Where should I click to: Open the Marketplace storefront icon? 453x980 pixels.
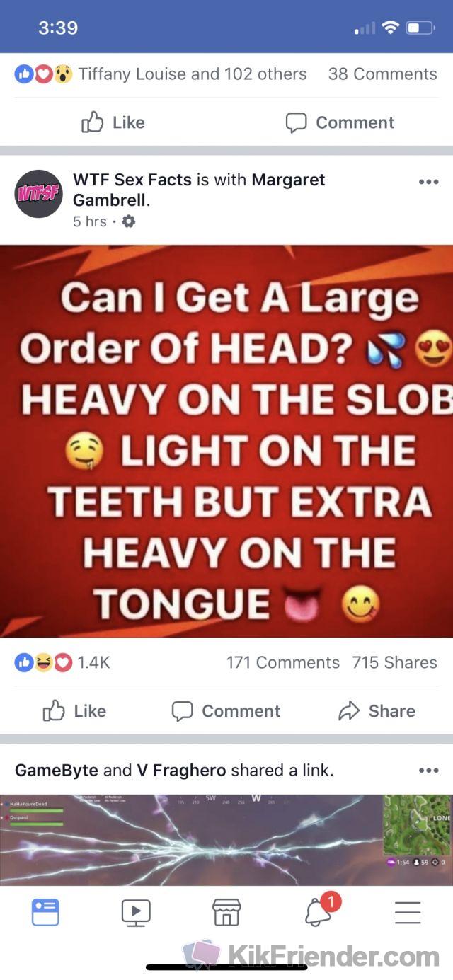226,912
